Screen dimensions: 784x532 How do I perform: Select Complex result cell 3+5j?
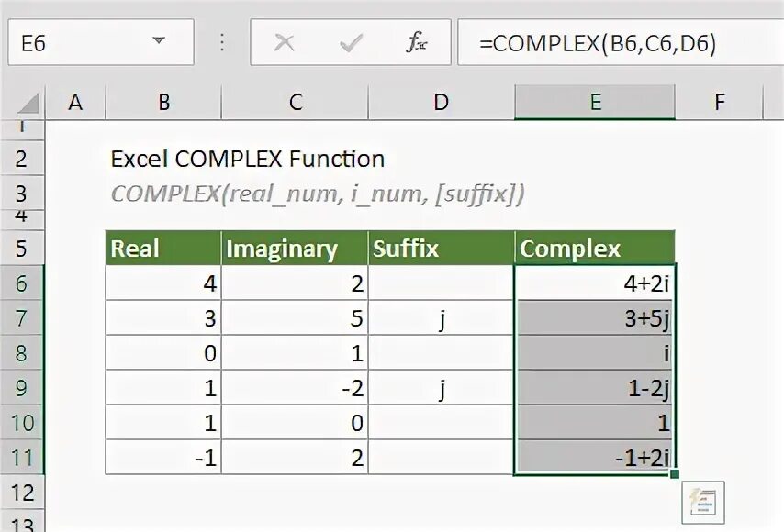(x=595, y=317)
